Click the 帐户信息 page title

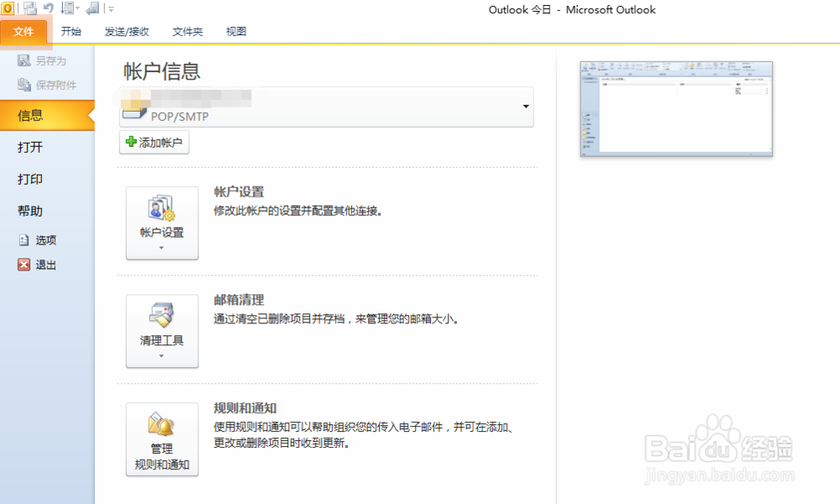pyautogui.click(x=162, y=71)
